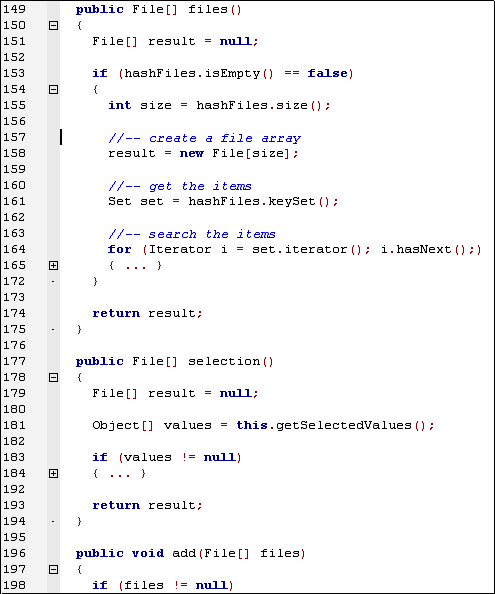The width and height of the screenshot is (495, 594).
Task: Click line number 157 in the gutter
Action: [x=14, y=137]
